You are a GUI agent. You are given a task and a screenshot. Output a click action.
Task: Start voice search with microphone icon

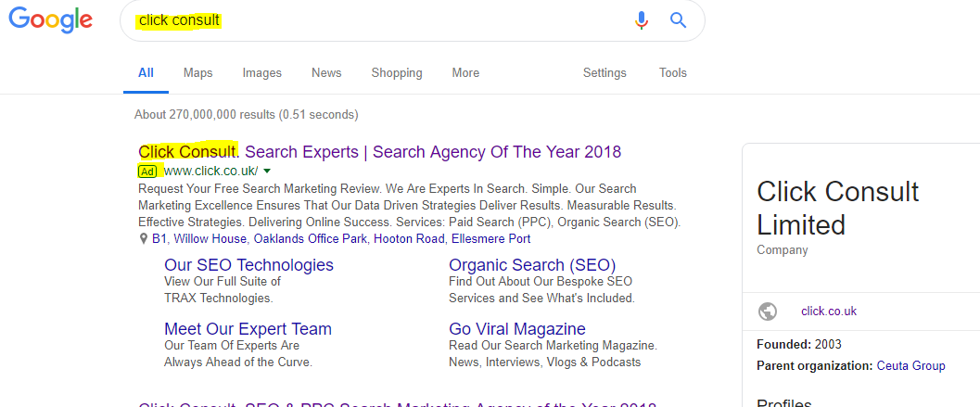(x=642, y=20)
